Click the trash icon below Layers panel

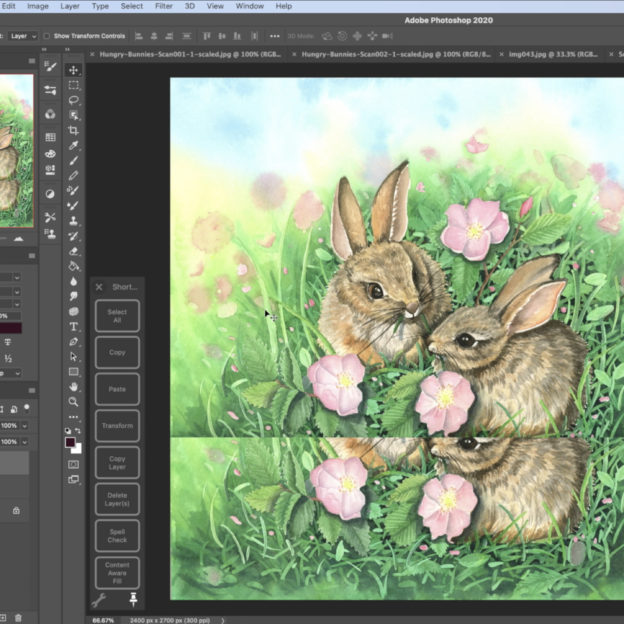click(x=18, y=618)
